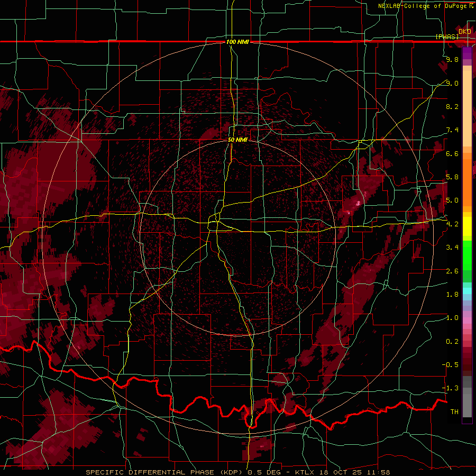Click the 1.0 scale value
Image resolution: width=476 pixels, height=476 pixels.
pyautogui.click(x=452, y=318)
